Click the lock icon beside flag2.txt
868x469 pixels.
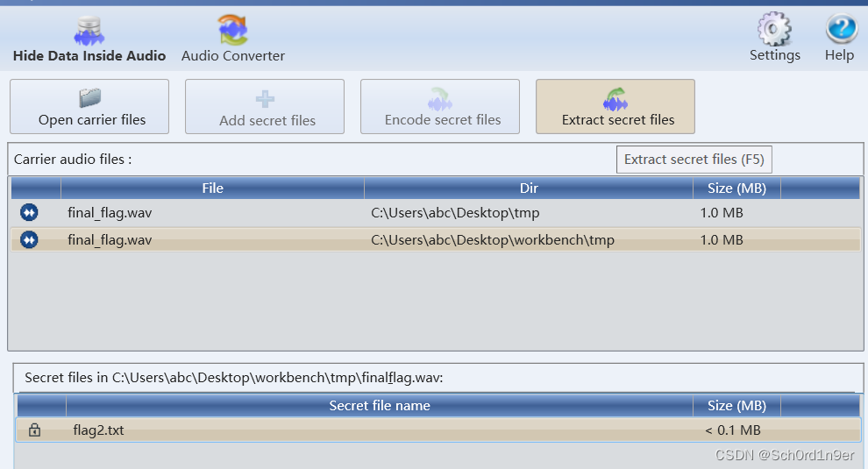point(34,430)
